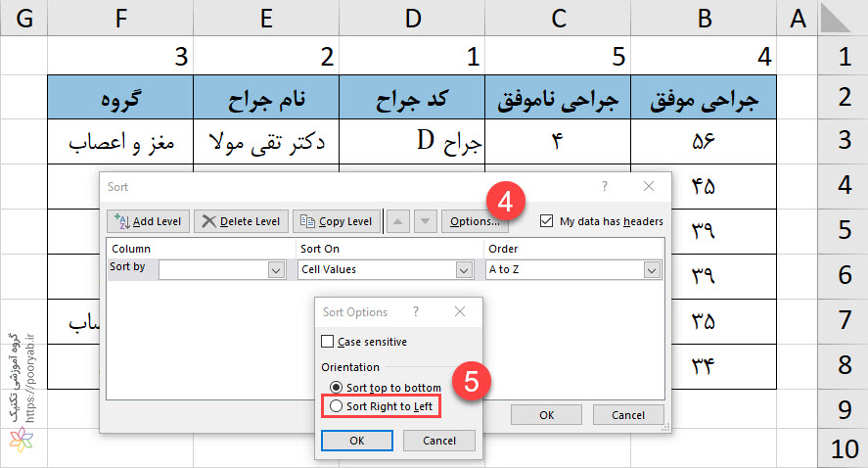868x468 pixels.
Task: Click the Copy Level button
Action: click(x=337, y=221)
